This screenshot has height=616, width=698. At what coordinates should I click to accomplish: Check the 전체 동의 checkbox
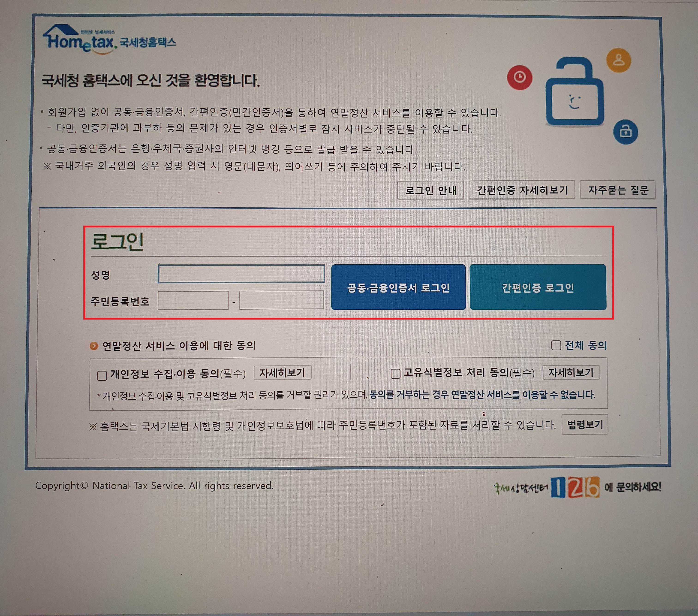[x=556, y=345]
